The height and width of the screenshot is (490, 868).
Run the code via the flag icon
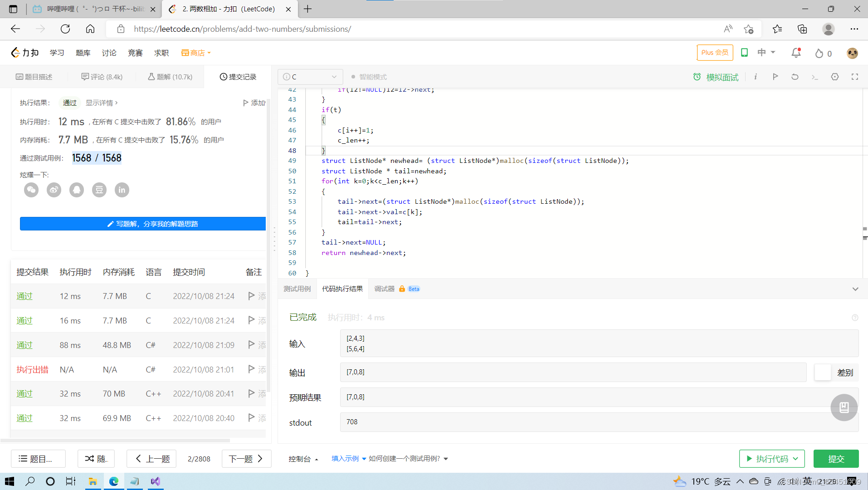[775, 77]
